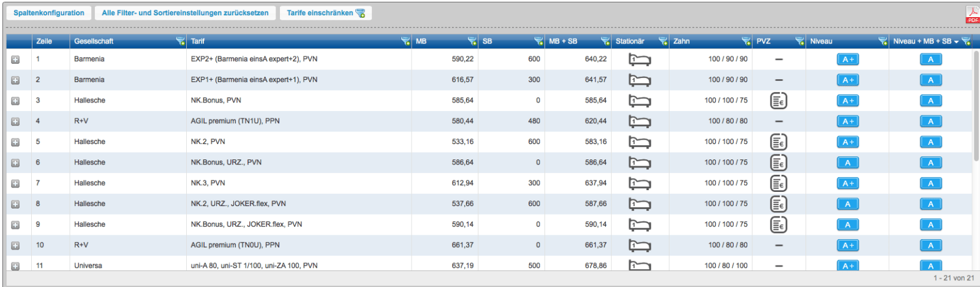Expand row 1 Barmenia details
The image size is (980, 287).
pos(15,59)
